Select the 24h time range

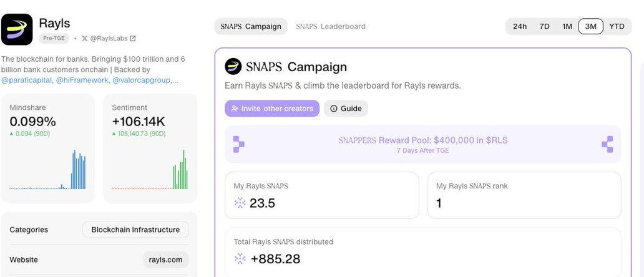click(x=520, y=27)
